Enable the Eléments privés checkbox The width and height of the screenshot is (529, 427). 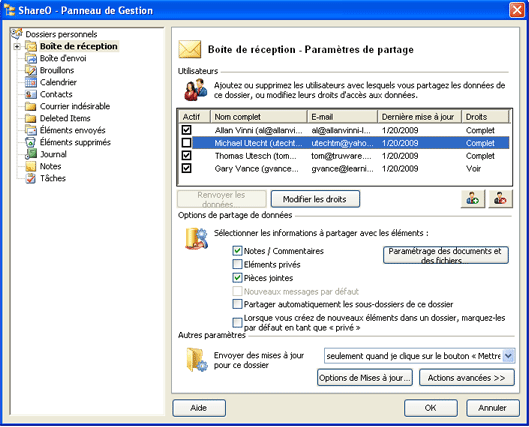coord(237,264)
